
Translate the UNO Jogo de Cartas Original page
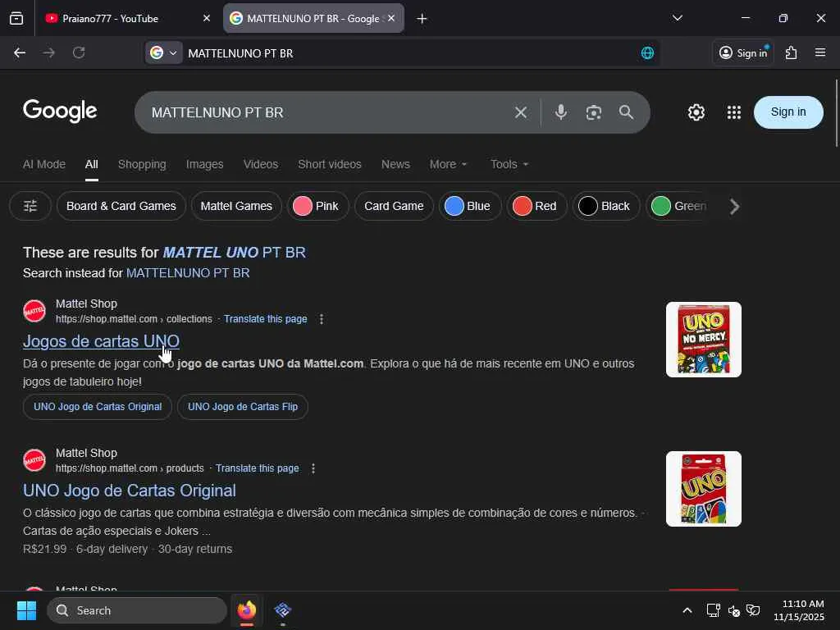click(257, 468)
